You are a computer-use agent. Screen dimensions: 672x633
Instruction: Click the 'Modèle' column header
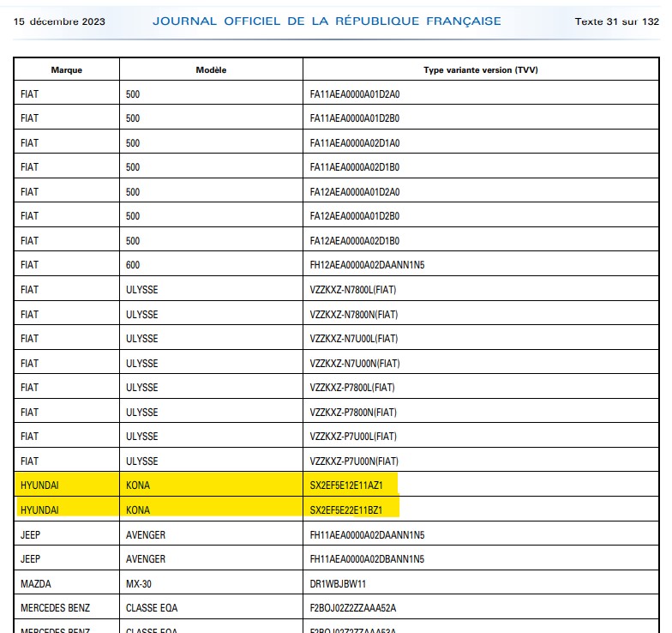(x=211, y=69)
